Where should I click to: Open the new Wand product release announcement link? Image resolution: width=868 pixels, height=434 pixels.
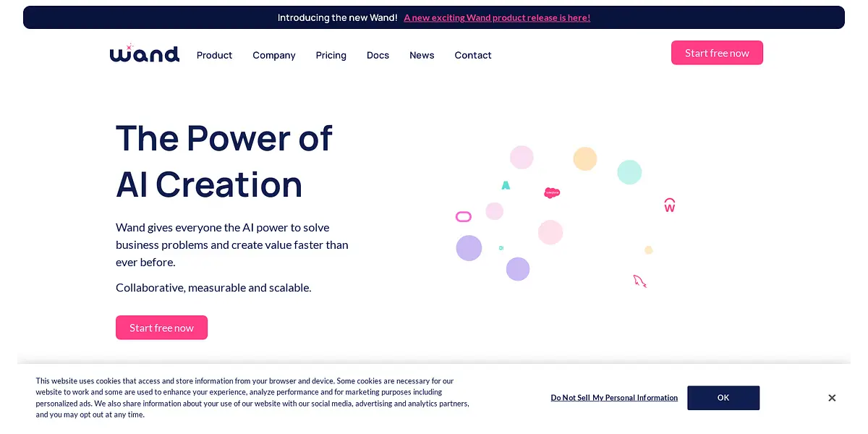(x=497, y=17)
